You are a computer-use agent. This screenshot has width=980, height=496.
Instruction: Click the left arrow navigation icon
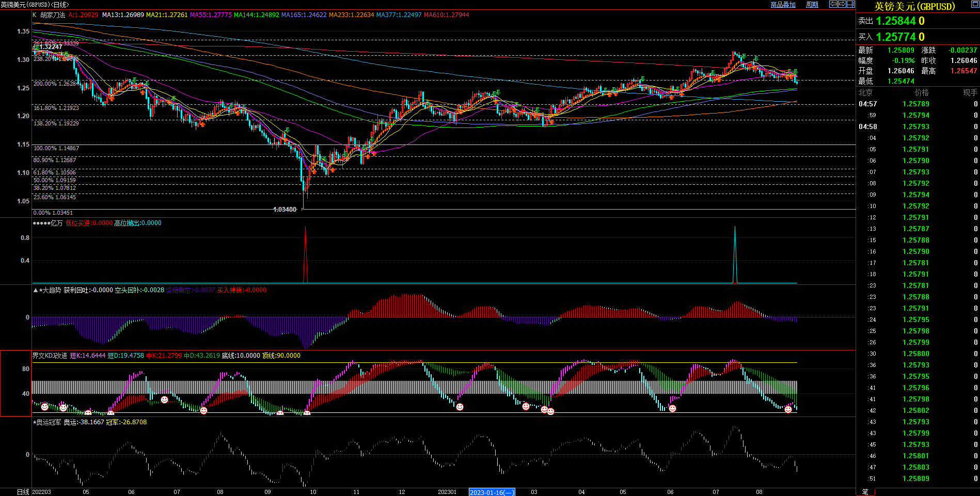click(x=833, y=4)
